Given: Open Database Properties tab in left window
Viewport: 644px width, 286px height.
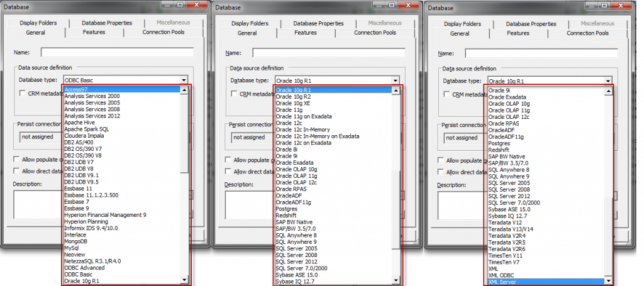Looking at the screenshot, I should (x=107, y=23).
